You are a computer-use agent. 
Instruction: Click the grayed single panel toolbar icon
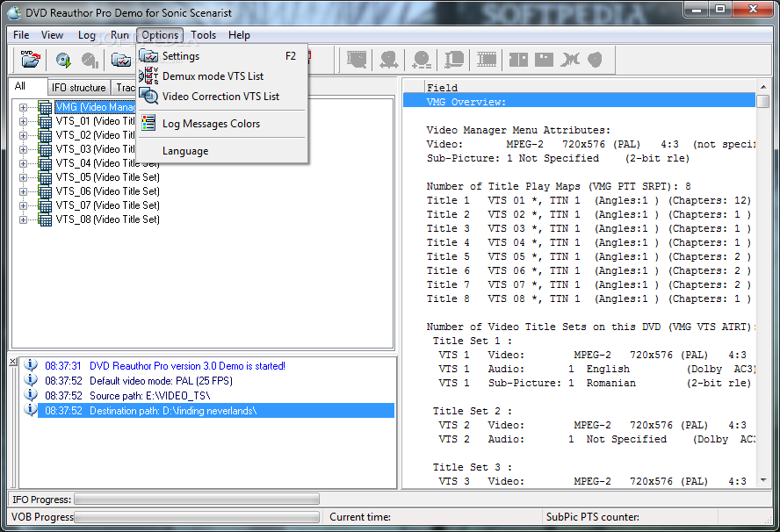click(x=544, y=60)
